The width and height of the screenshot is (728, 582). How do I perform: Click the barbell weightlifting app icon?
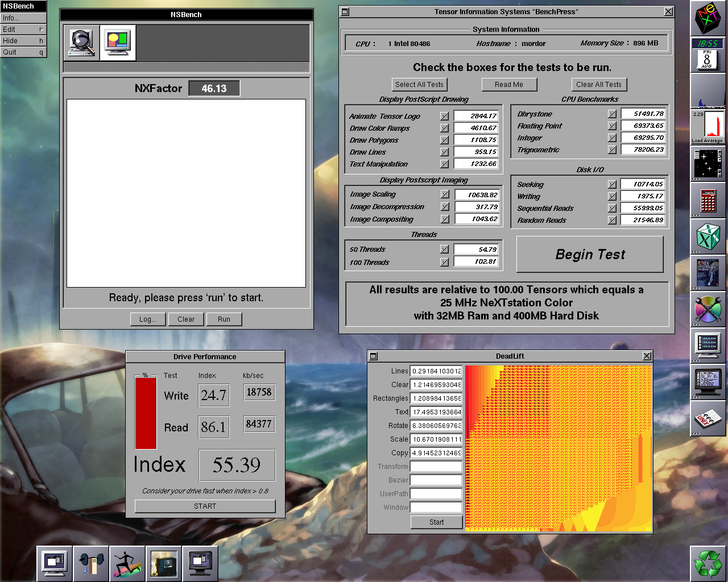pos(91,564)
